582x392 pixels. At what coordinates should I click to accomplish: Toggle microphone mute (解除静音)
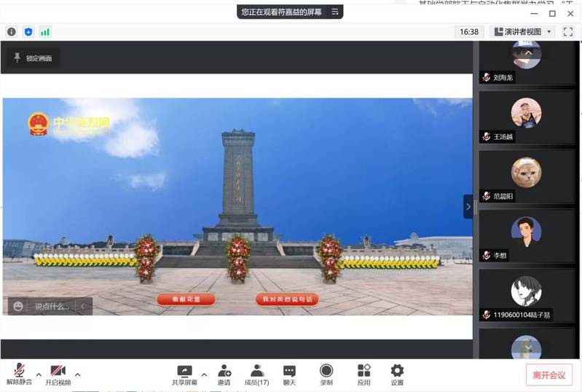pos(19,375)
